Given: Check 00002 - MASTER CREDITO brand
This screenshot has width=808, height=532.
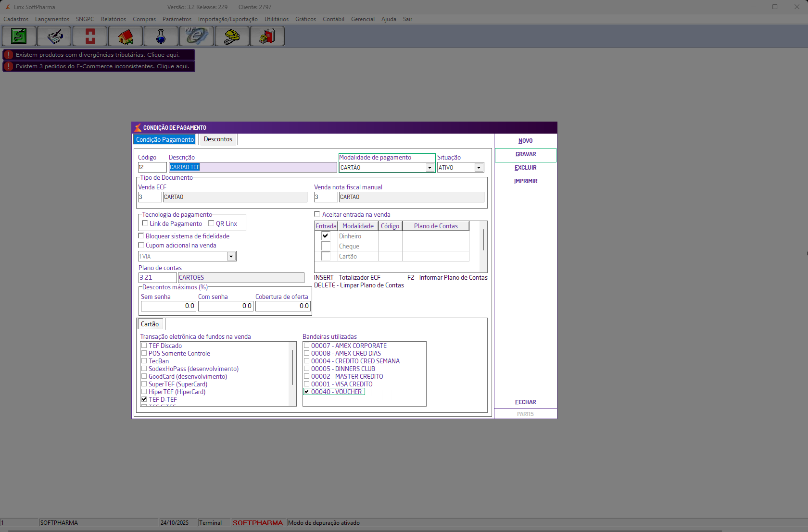Looking at the screenshot, I should point(306,376).
